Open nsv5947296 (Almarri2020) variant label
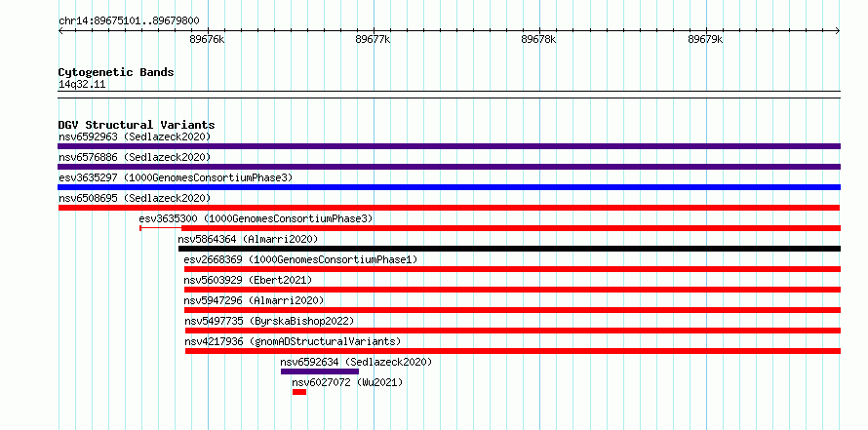The width and height of the screenshot is (868, 430). 255,300
